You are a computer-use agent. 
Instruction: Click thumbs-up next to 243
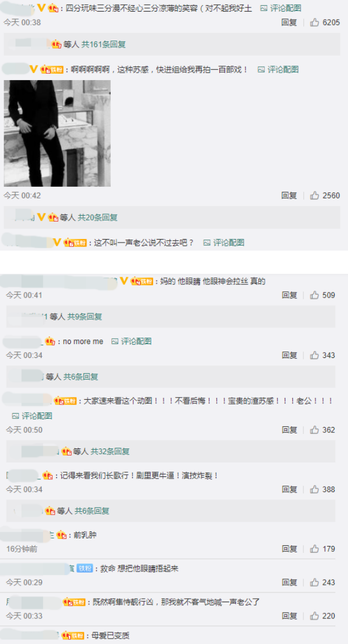(314, 583)
